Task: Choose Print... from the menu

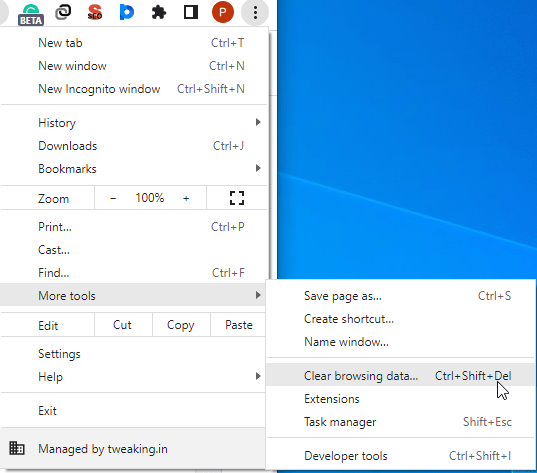Action: pos(134,227)
